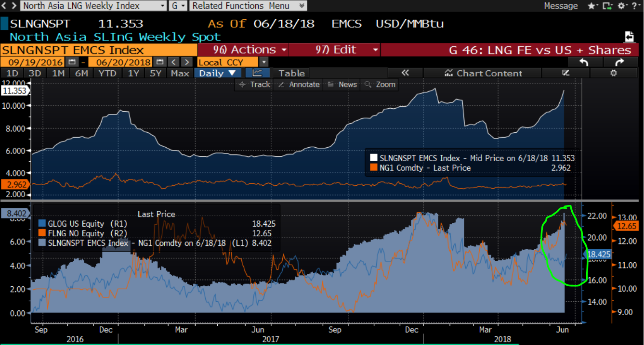Click the 8.402 lower-panel axis label
Screen dimensions: 644x345
click(x=14, y=213)
